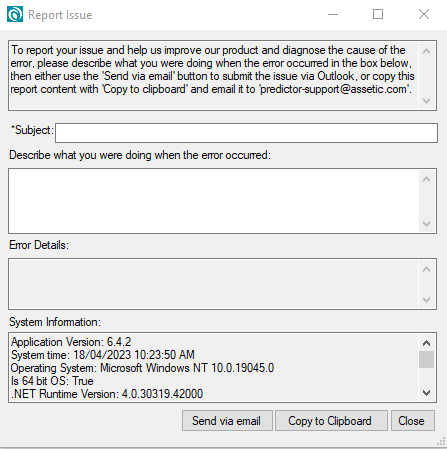Click down arrow in instructions text scrollbar

(426, 101)
